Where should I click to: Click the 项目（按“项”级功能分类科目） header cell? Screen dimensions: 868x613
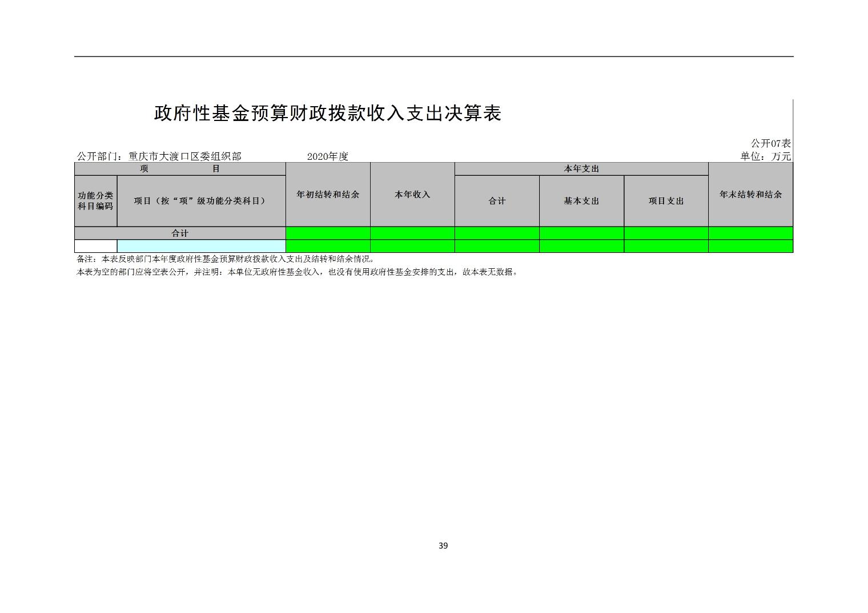[x=200, y=201]
